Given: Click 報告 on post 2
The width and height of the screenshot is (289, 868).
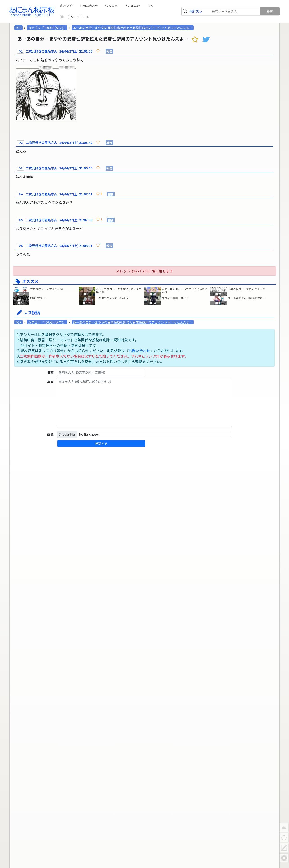Looking at the screenshot, I should (109, 143).
